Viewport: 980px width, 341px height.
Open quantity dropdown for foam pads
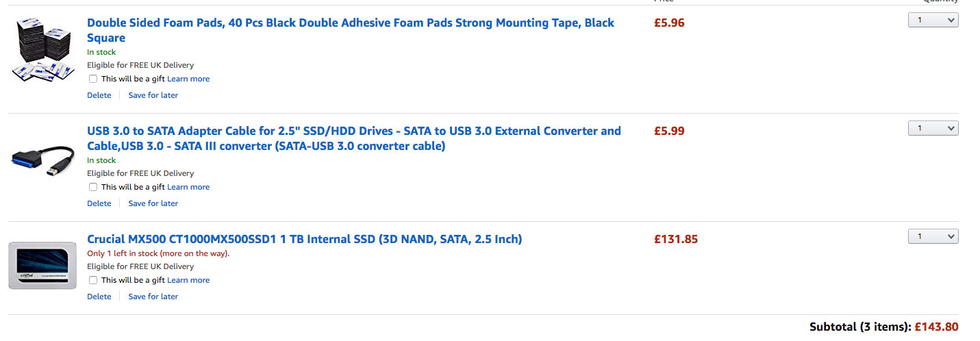[x=933, y=20]
